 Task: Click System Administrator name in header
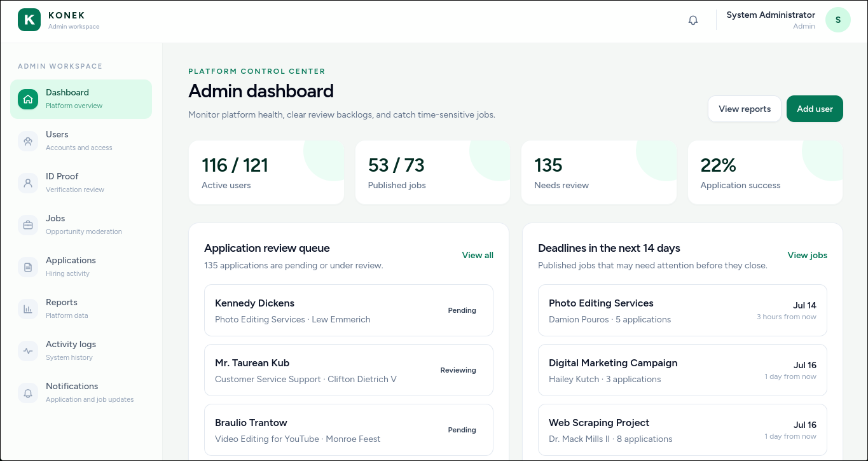pyautogui.click(x=771, y=15)
